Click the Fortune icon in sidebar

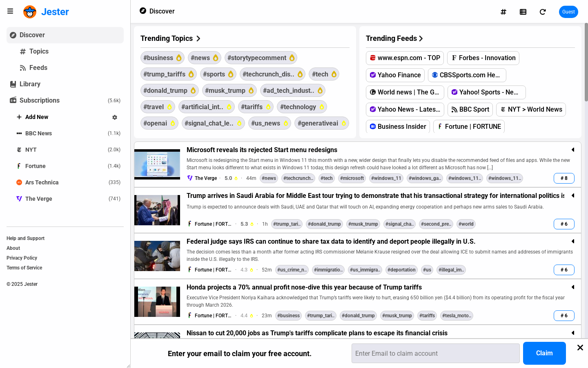19,166
